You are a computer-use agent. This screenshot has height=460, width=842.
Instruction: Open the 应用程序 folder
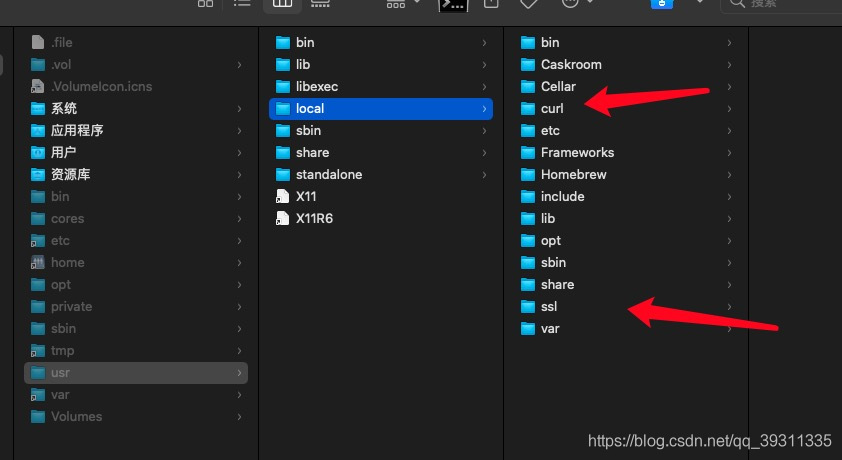[77, 130]
